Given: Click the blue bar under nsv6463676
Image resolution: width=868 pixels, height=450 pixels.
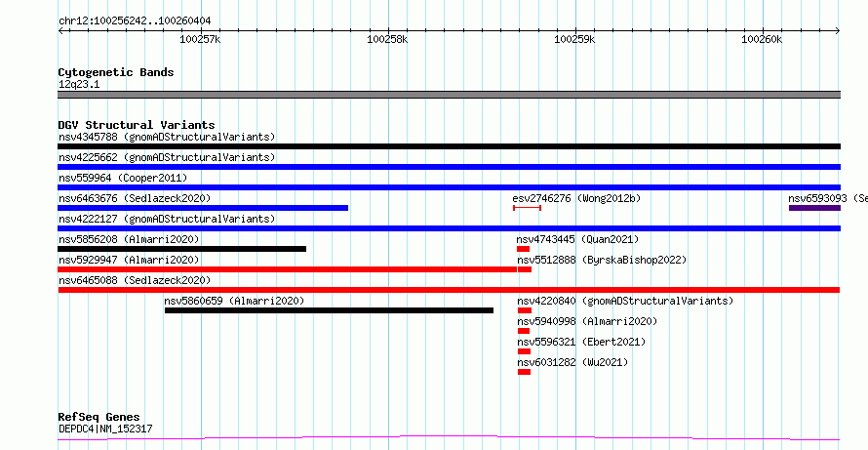Looking at the screenshot, I should pyautogui.click(x=203, y=208).
